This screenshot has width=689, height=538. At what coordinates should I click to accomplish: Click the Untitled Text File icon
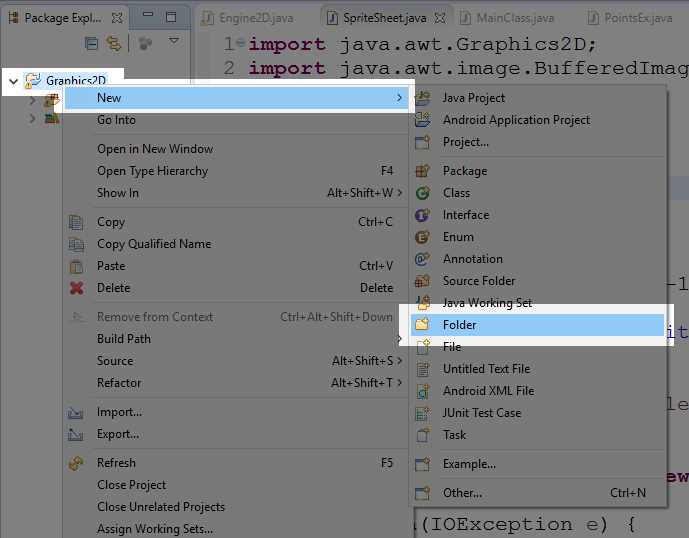pos(423,369)
